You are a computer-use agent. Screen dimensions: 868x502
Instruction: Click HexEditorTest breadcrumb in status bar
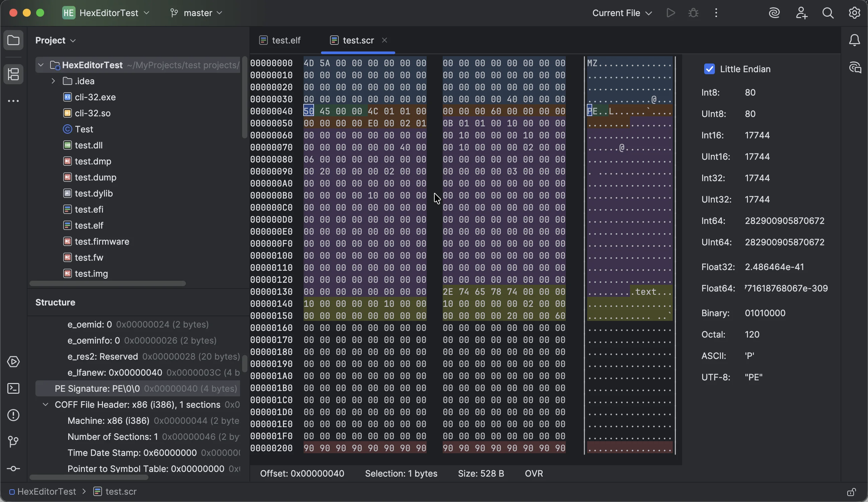pyautogui.click(x=43, y=492)
